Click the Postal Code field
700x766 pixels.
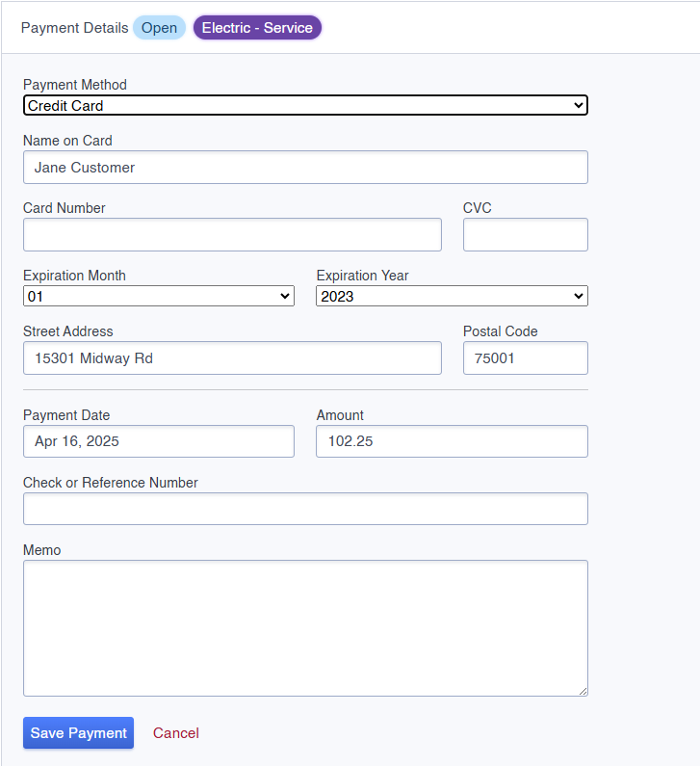tap(526, 358)
